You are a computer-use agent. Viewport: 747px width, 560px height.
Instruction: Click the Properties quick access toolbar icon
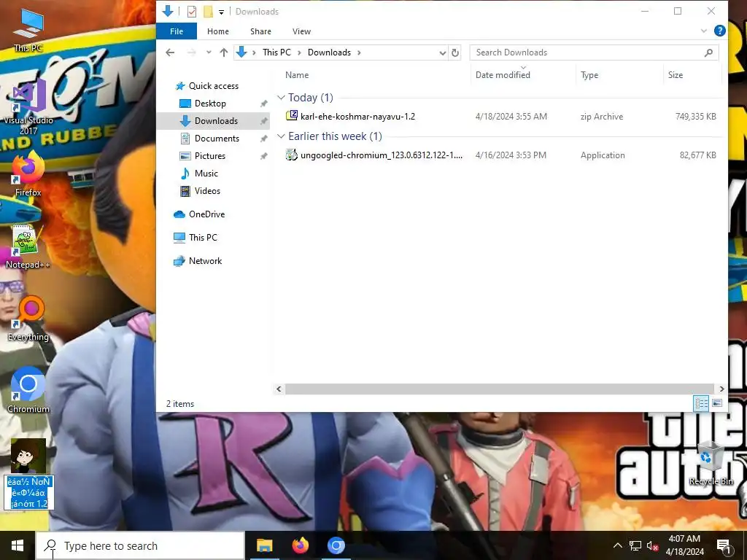click(192, 12)
